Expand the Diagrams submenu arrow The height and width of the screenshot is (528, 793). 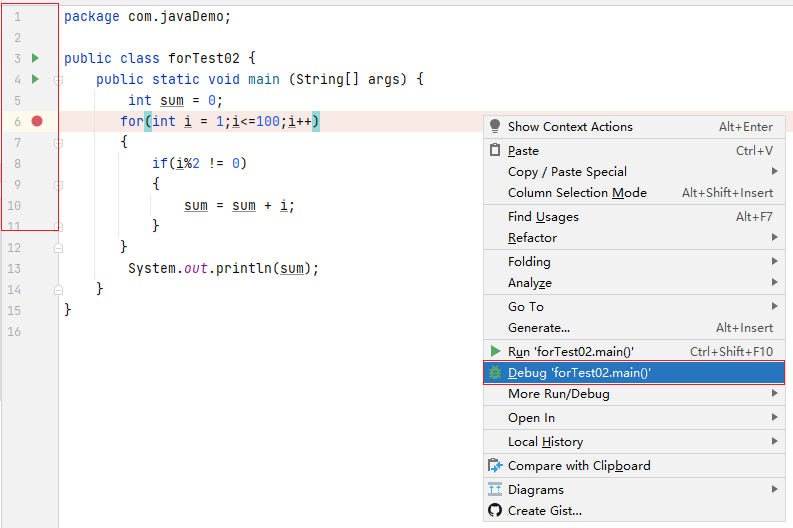click(774, 489)
